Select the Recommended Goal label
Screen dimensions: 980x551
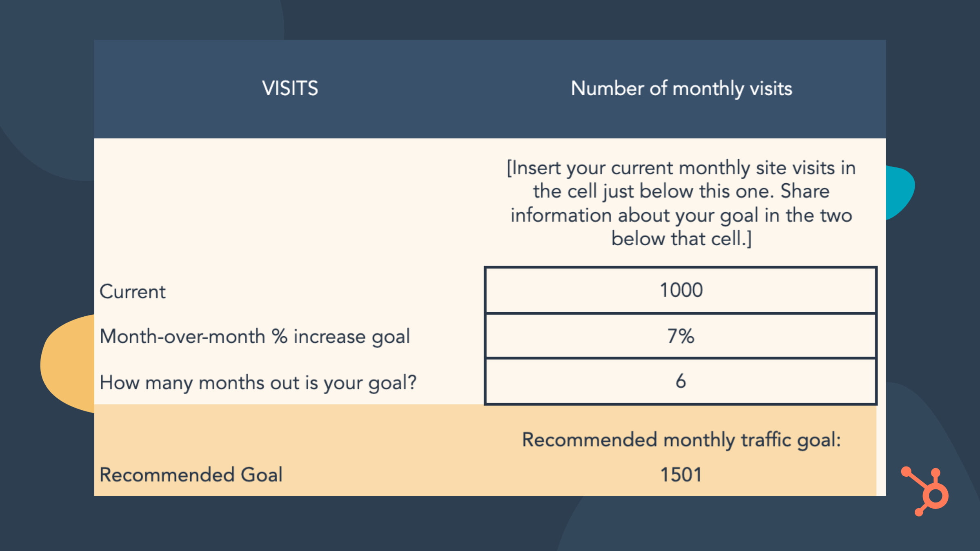(x=191, y=475)
